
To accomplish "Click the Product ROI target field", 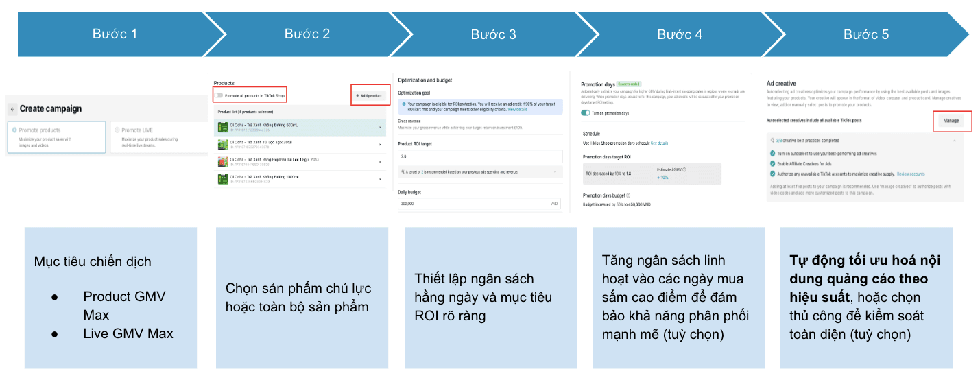I will click(479, 156).
